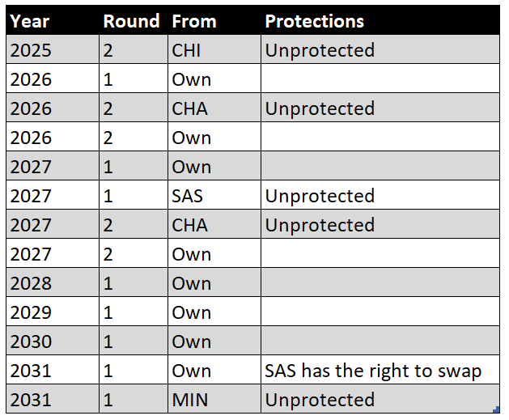This screenshot has width=509, height=420.
Task: Select the 2030 year cell
Action: [31, 342]
